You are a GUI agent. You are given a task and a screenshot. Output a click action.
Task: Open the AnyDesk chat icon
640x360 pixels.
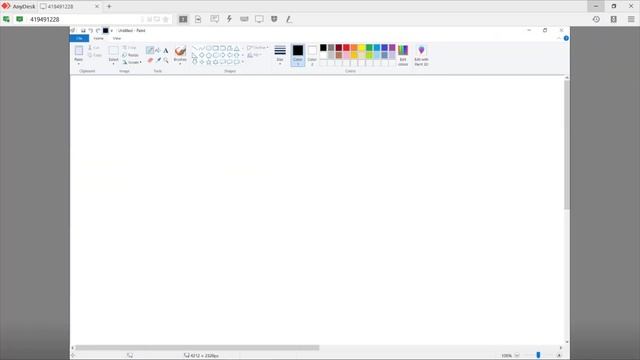[214, 19]
